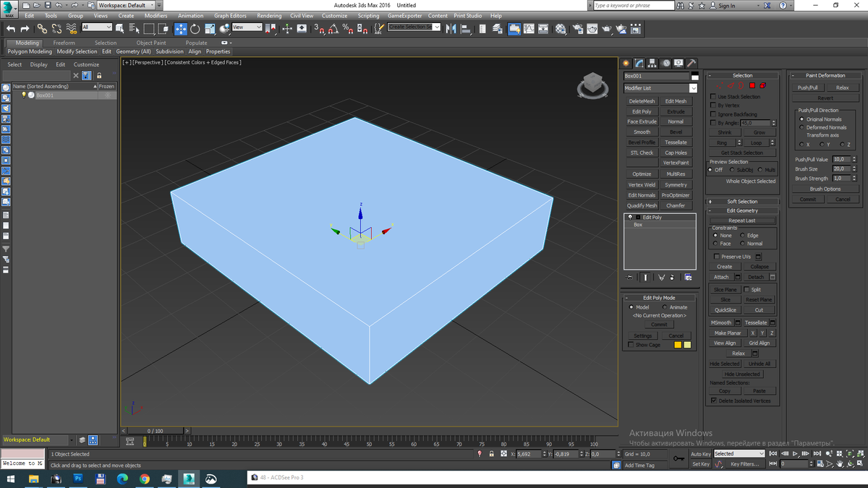This screenshot has height=488, width=868.
Task: Click the time slider 0 / 100 handle
Action: click(x=155, y=431)
